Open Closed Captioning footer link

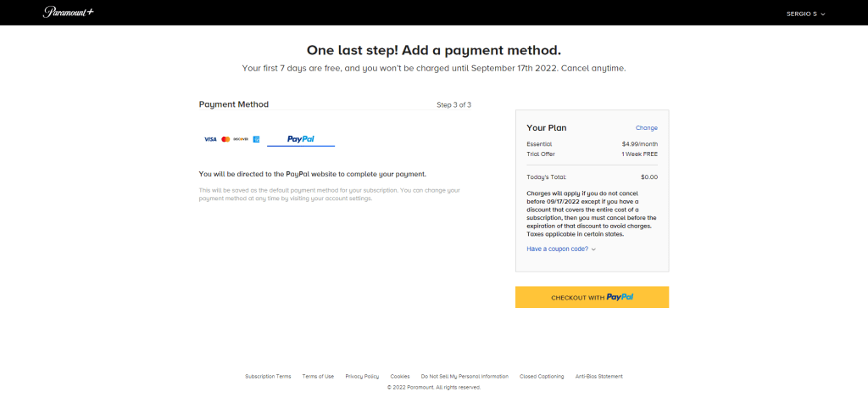(542, 376)
